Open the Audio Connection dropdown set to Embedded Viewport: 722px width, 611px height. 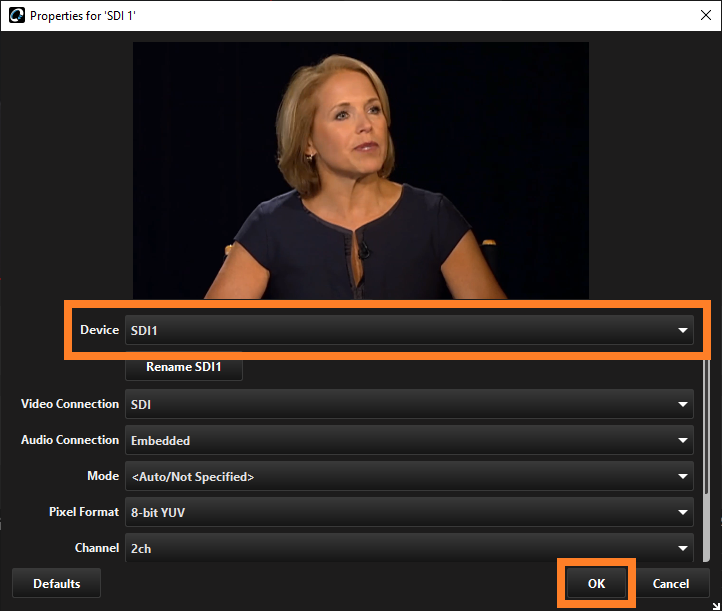coord(408,441)
